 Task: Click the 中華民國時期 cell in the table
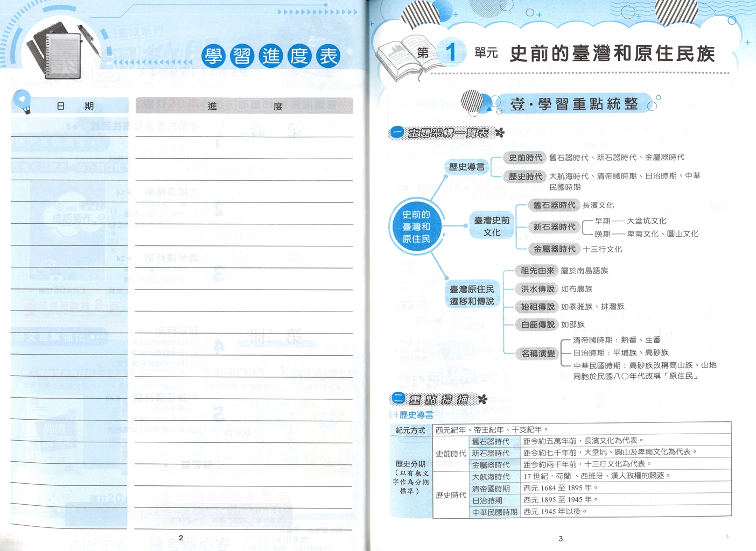[x=494, y=512]
